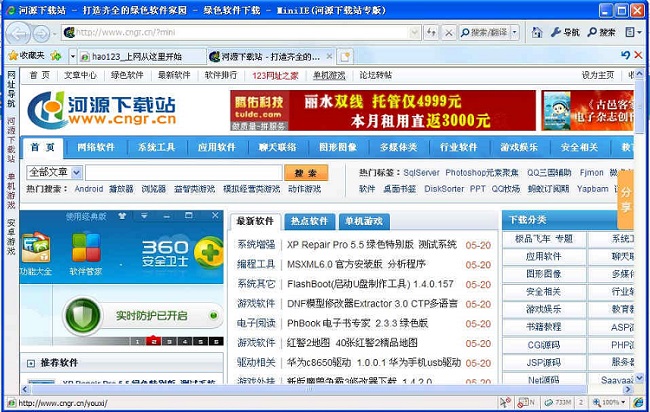Click the Home house icon in toolbar
Image resolution: width=650 pixels, height=412 pixels.
537,32
